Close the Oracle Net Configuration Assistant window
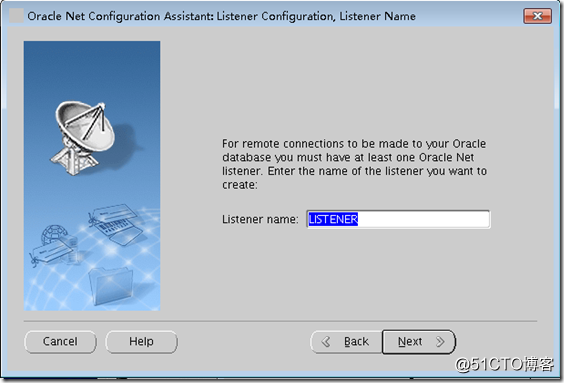The image size is (564, 383). 537,16
